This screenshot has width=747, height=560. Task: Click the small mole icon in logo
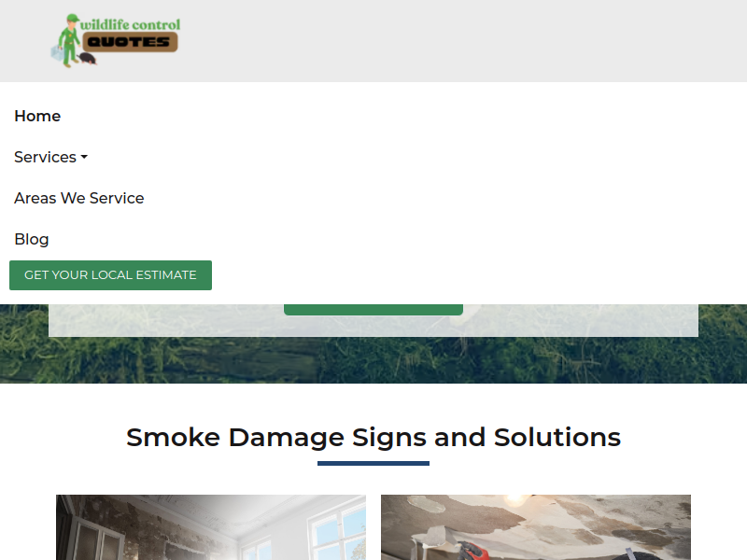pos(88,59)
